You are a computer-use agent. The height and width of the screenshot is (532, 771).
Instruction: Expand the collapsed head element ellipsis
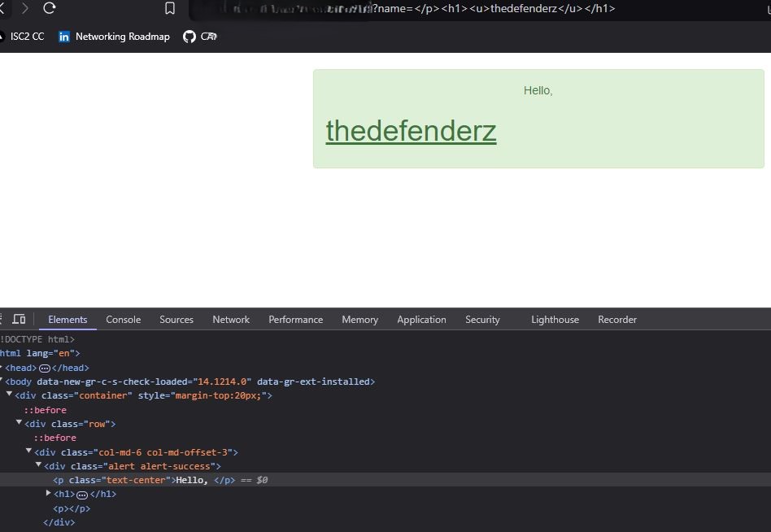[44, 368]
